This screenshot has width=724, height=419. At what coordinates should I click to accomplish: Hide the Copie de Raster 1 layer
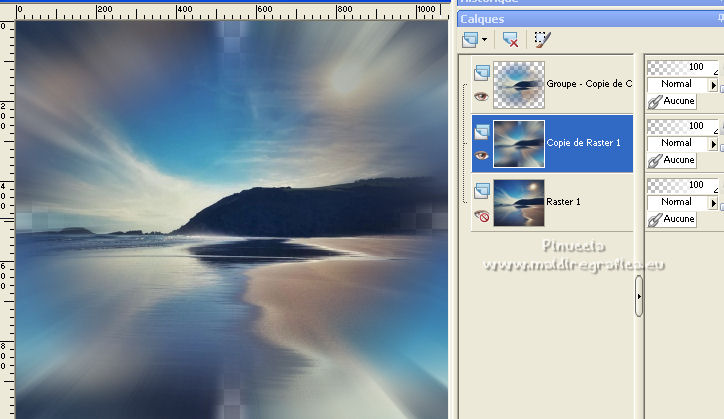pyautogui.click(x=482, y=155)
